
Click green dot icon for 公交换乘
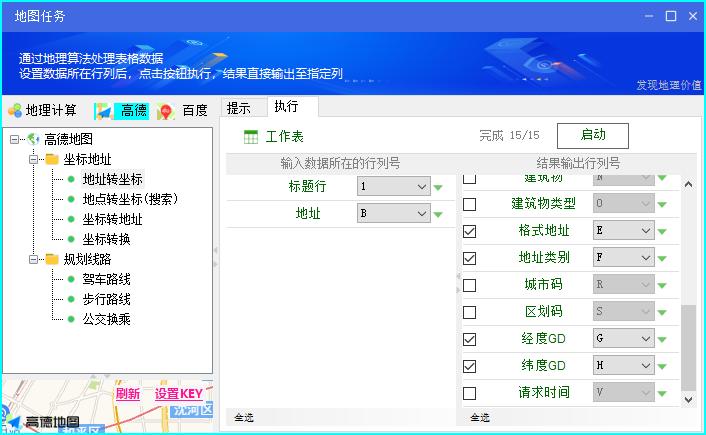point(71,319)
